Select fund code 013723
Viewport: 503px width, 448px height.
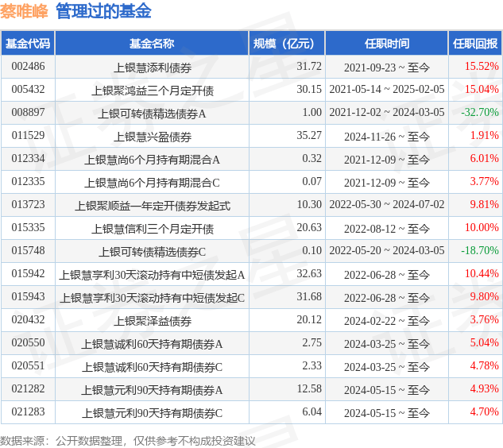click(28, 205)
